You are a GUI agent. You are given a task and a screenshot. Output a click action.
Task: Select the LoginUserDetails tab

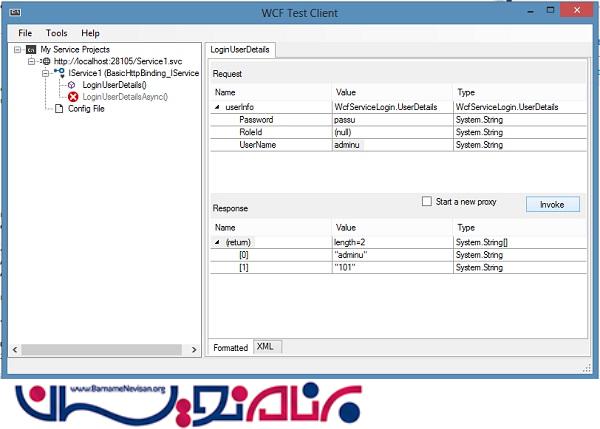(240, 50)
